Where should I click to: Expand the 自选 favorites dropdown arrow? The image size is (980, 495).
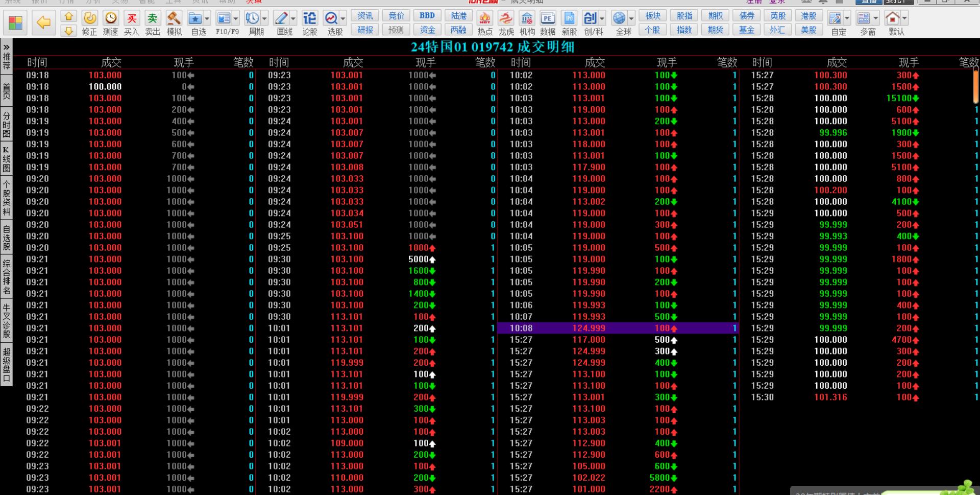pyautogui.click(x=207, y=19)
